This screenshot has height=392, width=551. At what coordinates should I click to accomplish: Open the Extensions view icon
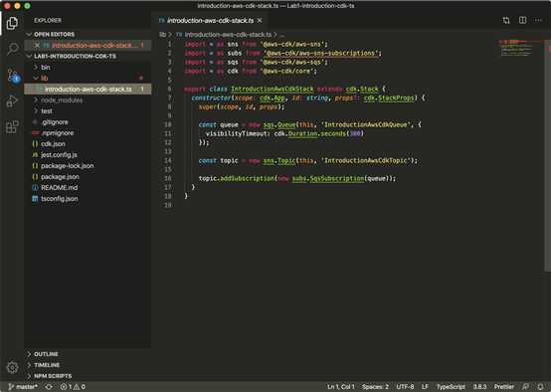point(12,127)
